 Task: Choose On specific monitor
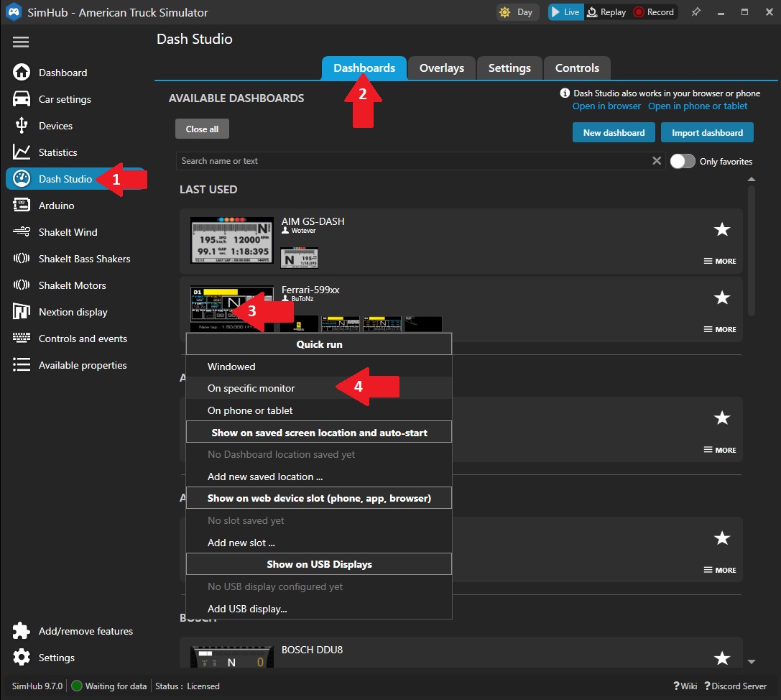click(x=319, y=388)
